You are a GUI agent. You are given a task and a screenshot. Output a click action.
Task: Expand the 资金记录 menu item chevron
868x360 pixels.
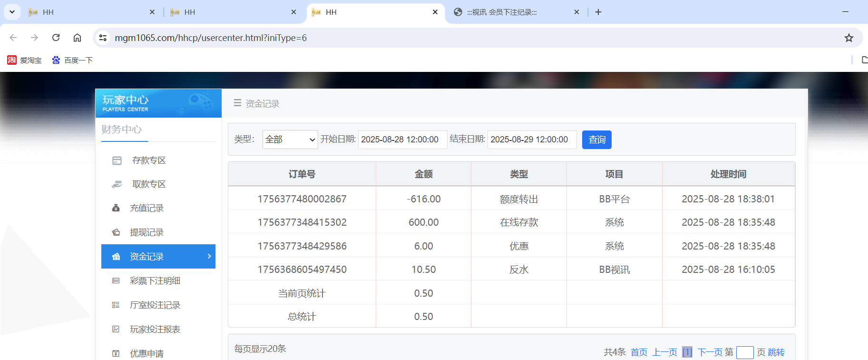click(x=209, y=256)
